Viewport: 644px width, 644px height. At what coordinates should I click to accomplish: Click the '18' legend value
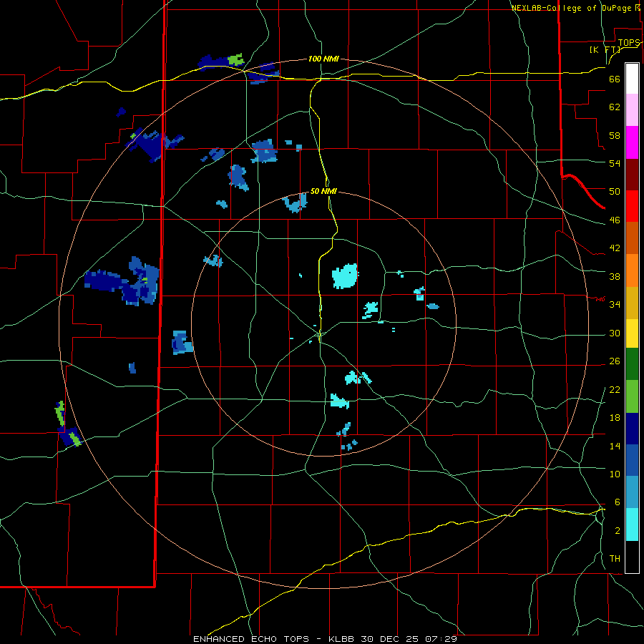615,418
